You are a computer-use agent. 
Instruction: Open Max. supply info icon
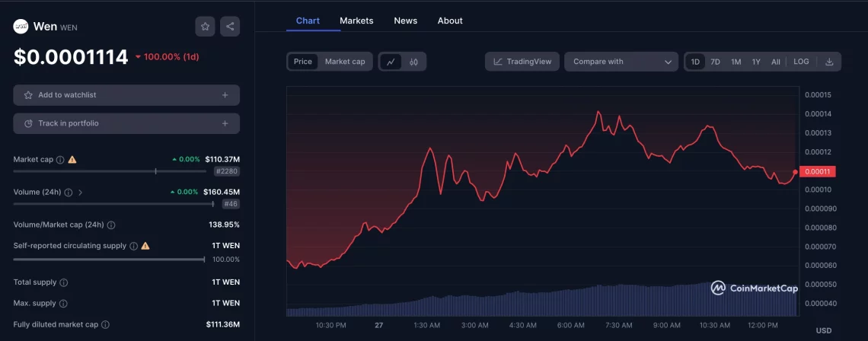coord(63,304)
